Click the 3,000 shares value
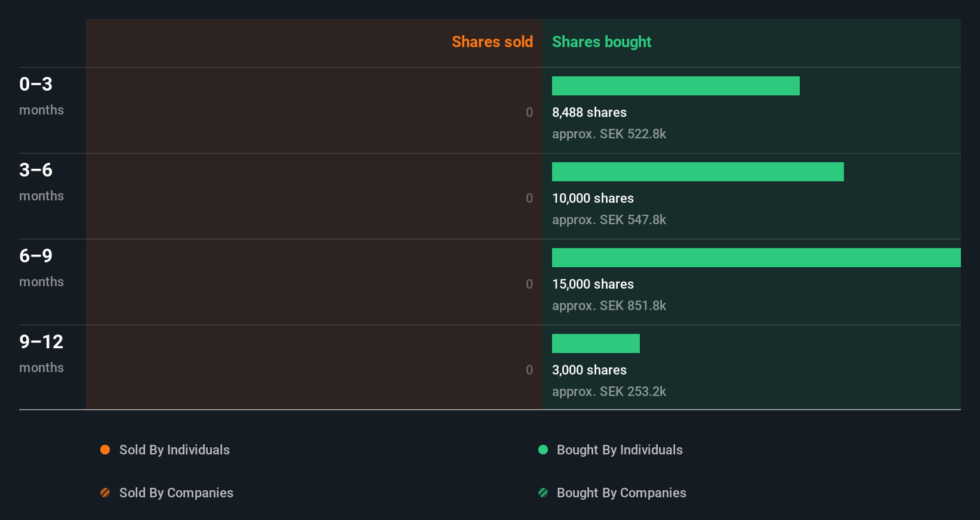 coord(589,370)
